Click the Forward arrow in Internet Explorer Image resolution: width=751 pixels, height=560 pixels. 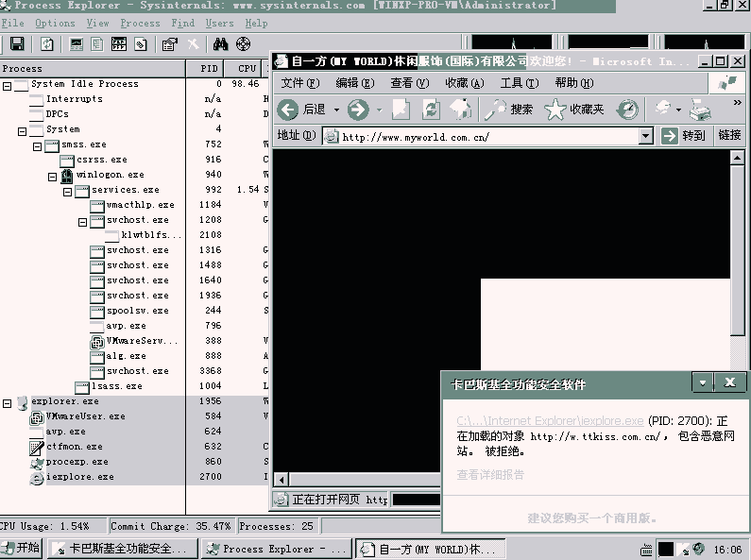click(x=358, y=110)
